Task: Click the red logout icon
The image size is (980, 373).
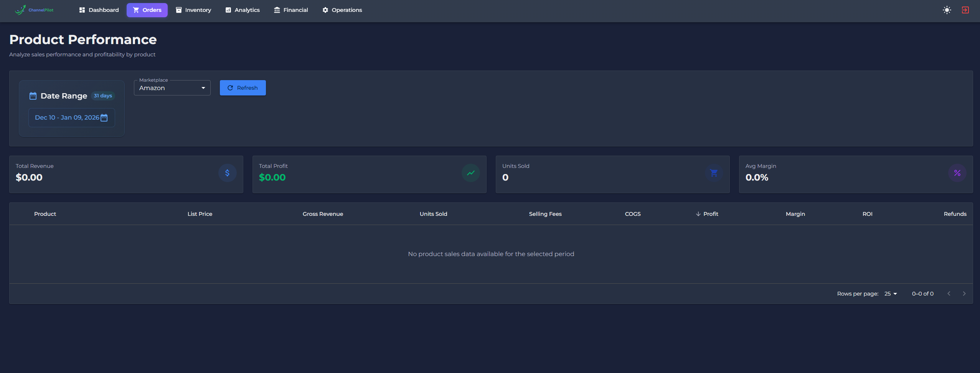Action: (x=965, y=10)
